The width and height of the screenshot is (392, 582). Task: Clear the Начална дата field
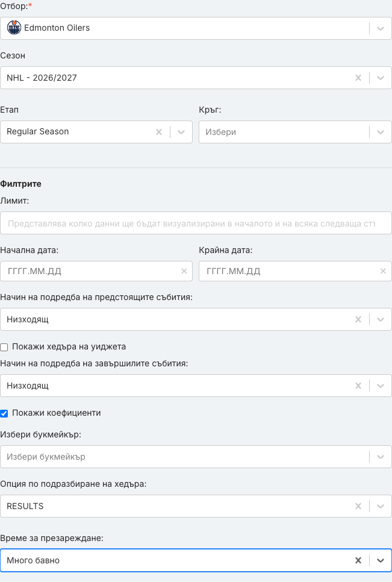coord(184,271)
